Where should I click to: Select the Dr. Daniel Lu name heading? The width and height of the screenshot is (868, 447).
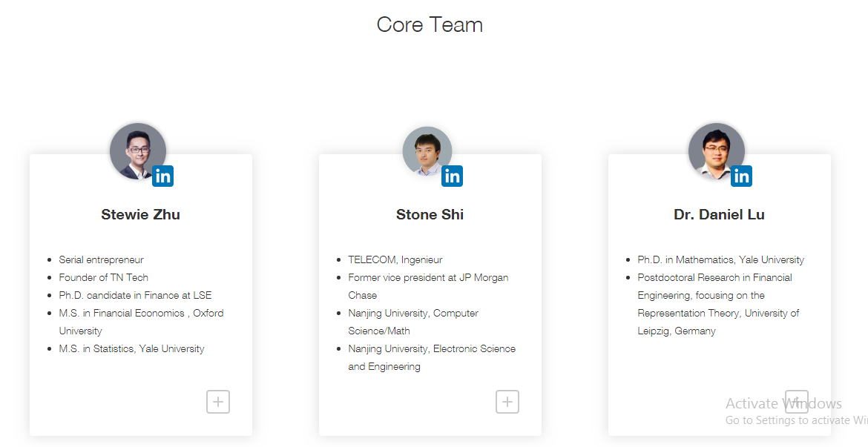[x=719, y=215]
